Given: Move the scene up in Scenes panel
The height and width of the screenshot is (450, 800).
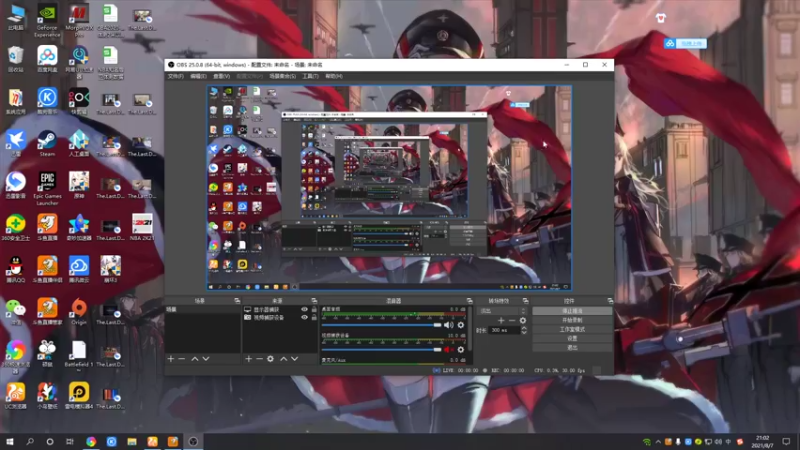Looking at the screenshot, I should [194, 359].
